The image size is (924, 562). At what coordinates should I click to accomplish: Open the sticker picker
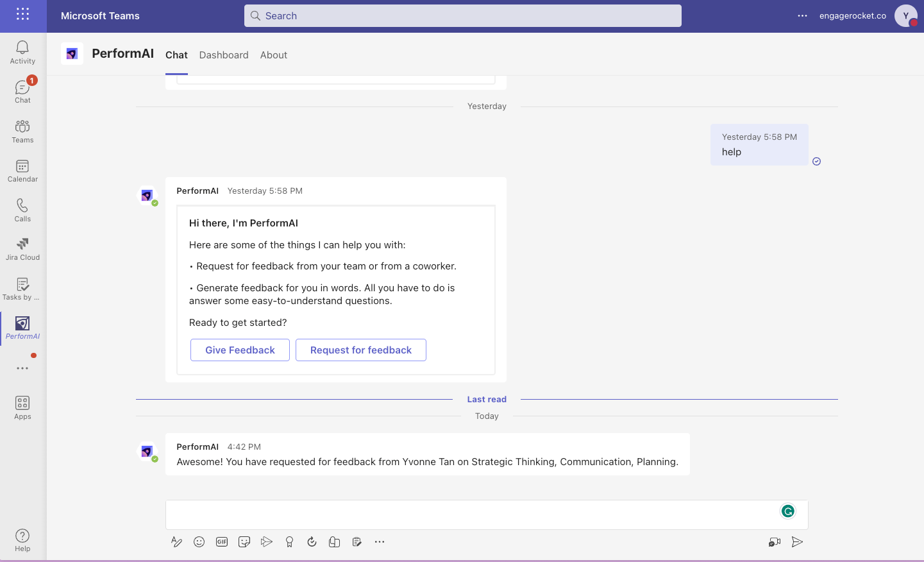coord(244,542)
